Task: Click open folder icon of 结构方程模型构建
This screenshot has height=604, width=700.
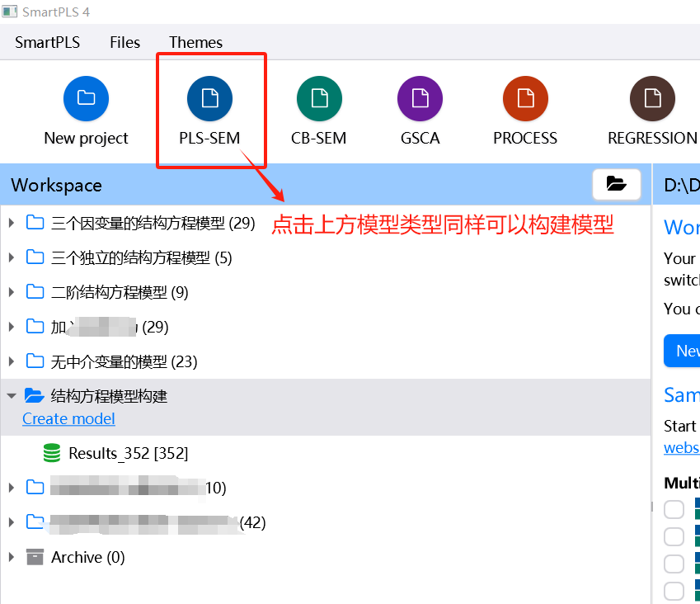Action: 35,395
